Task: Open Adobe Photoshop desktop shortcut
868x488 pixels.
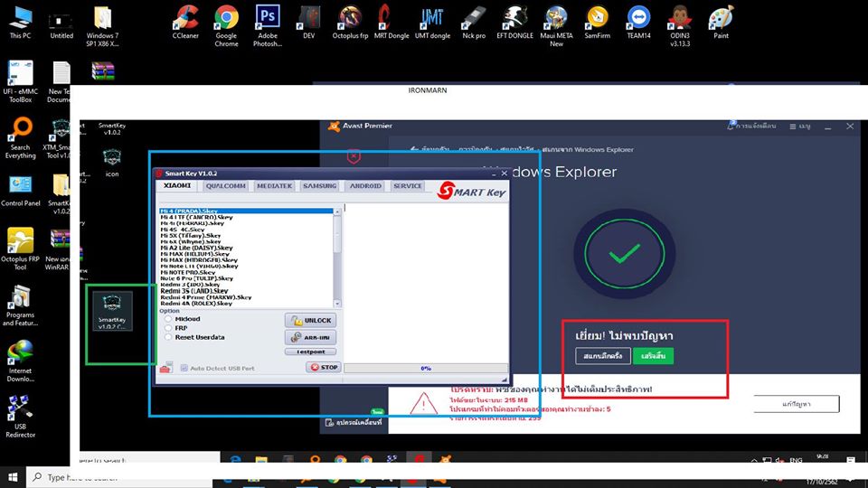Action: click(268, 25)
